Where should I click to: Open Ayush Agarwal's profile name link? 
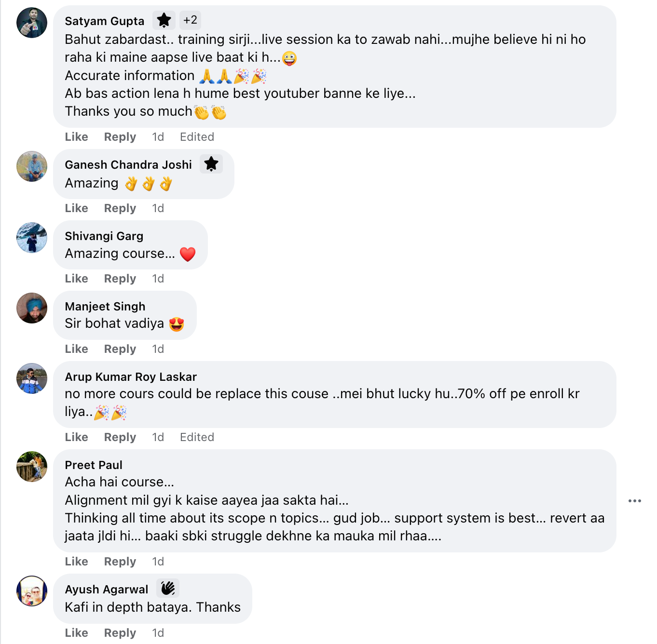pos(107,590)
